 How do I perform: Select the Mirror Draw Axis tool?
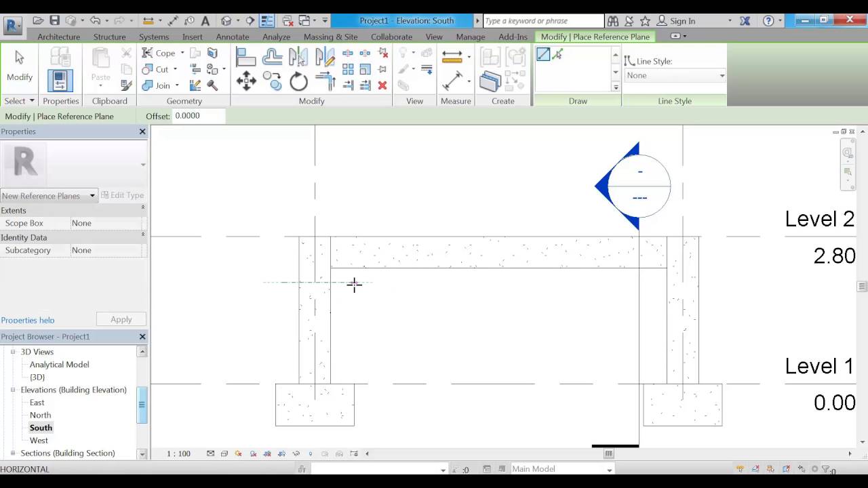[x=325, y=57]
